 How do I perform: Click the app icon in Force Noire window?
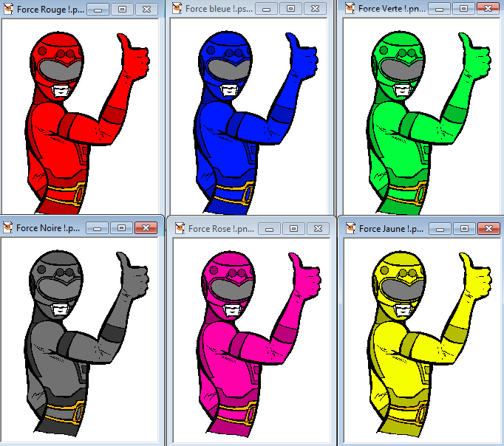pyautogui.click(x=7, y=227)
